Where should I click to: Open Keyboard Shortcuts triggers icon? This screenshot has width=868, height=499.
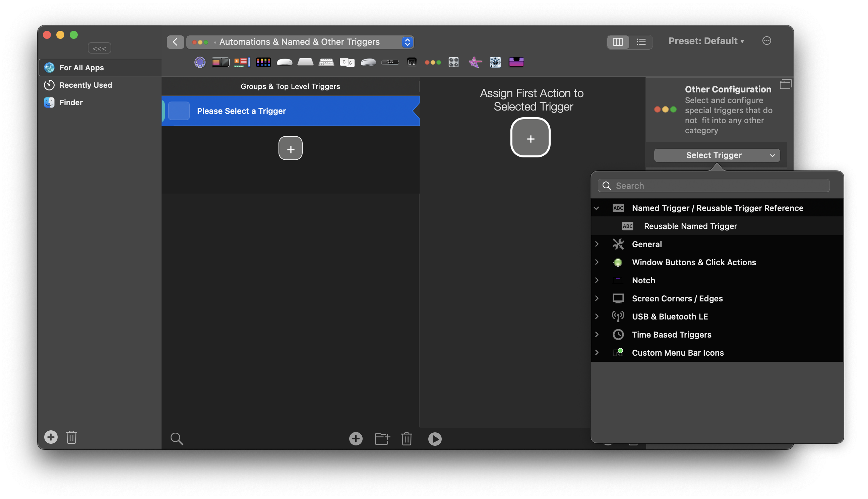pyautogui.click(x=326, y=62)
